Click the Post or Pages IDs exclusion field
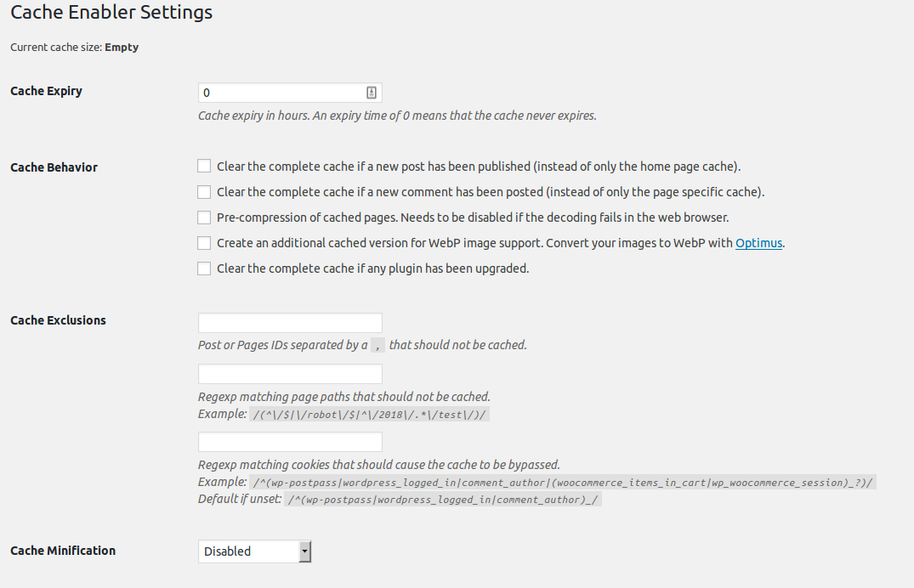This screenshot has height=588, width=914. coord(290,323)
